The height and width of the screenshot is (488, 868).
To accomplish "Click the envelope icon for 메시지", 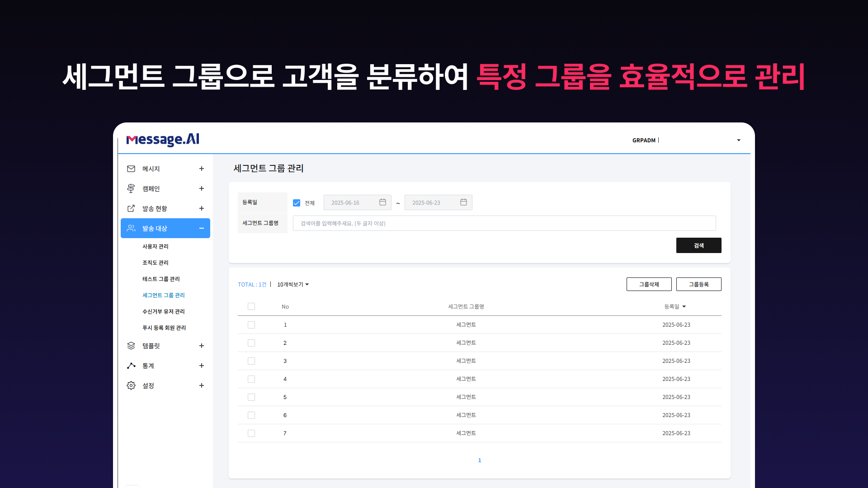I will (x=131, y=169).
